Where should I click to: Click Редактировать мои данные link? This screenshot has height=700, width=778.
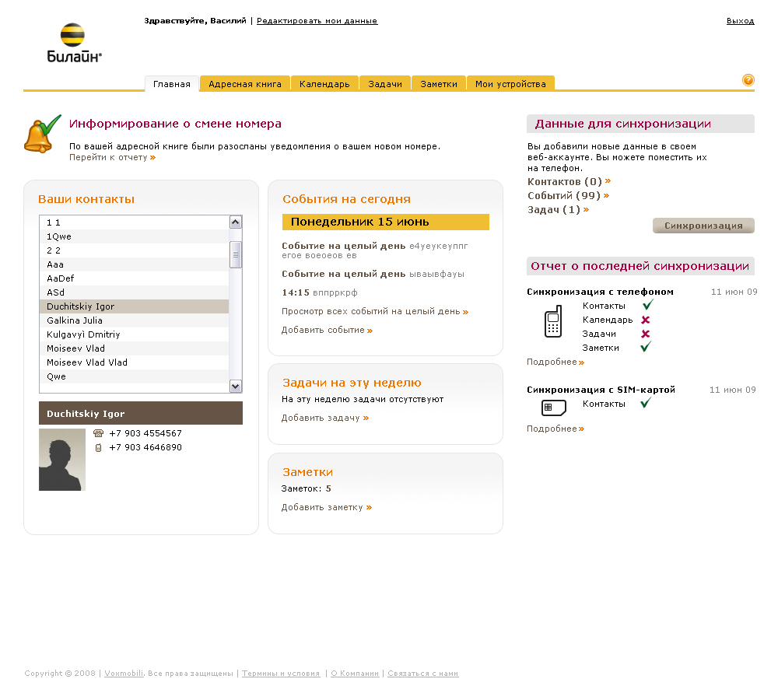[x=317, y=21]
